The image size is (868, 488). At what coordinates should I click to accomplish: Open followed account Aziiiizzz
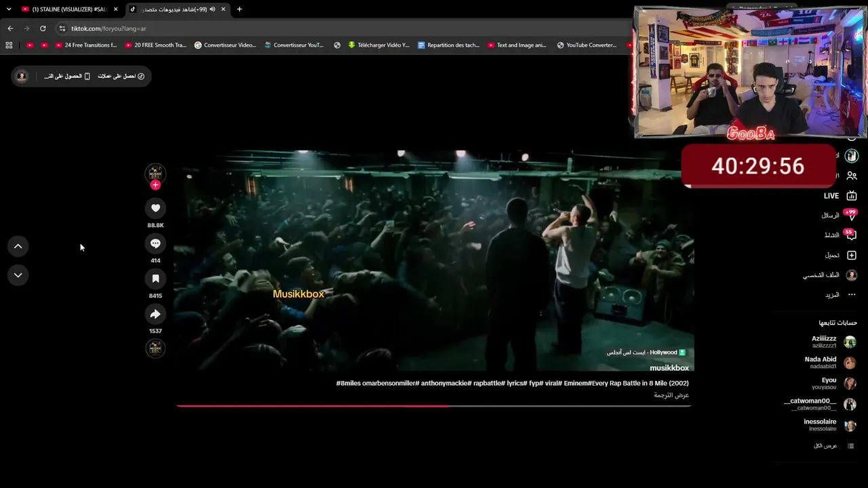[833, 342]
